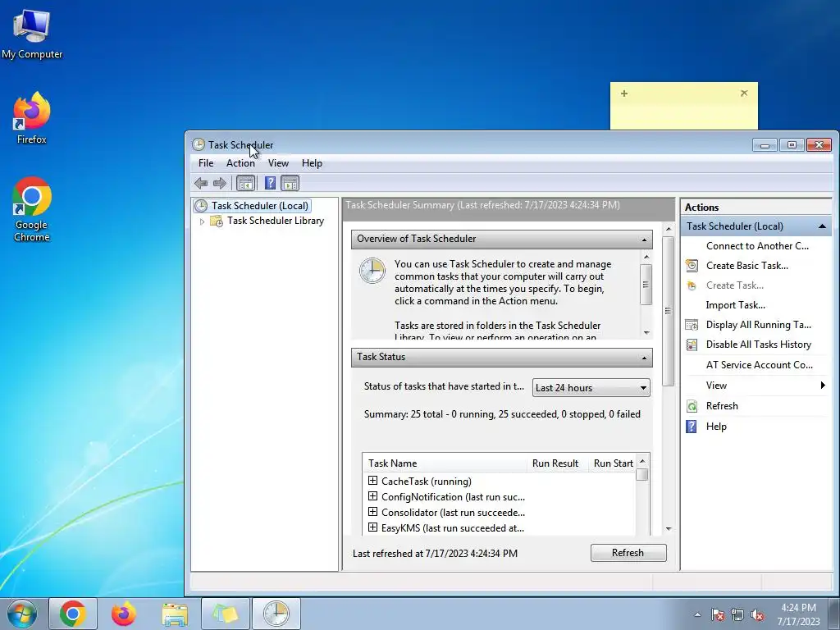Open the View menu in menu bar
Viewport: 840px width, 630px height.
tap(279, 163)
